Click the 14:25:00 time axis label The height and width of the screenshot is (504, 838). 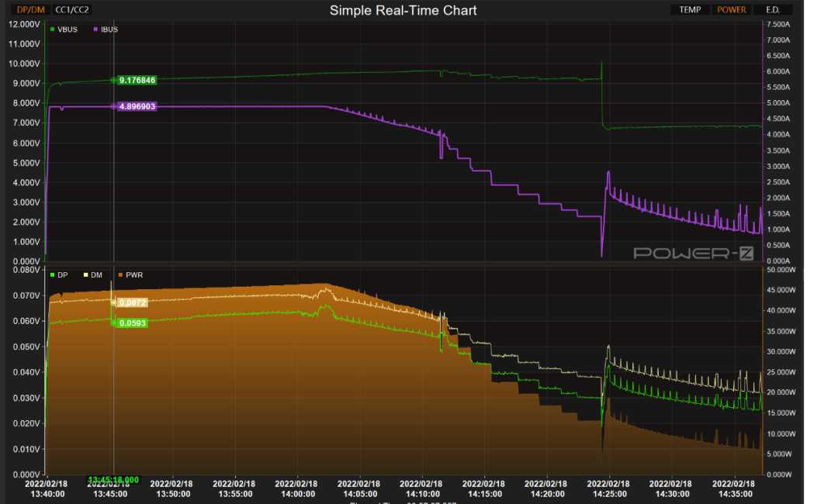(609, 488)
